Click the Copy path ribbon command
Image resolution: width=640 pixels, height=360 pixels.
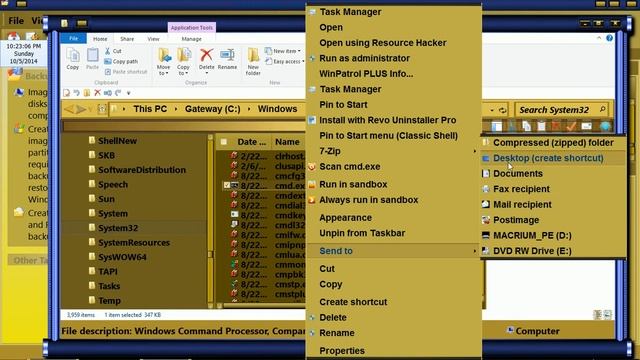coord(121,61)
